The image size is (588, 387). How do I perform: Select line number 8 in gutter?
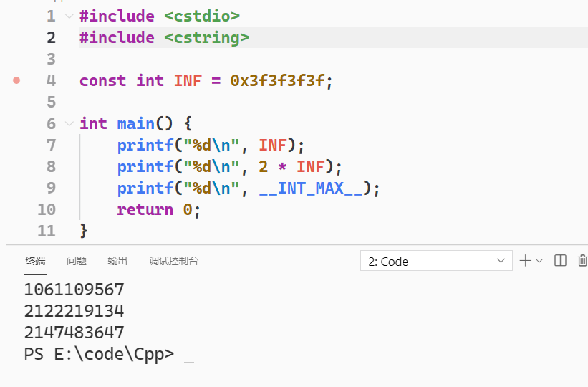(51, 167)
